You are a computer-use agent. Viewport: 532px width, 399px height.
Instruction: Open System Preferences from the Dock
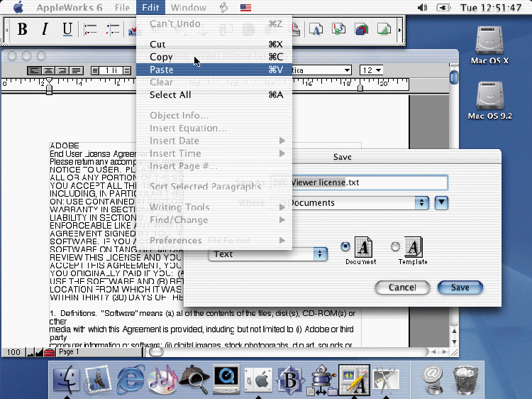258,380
